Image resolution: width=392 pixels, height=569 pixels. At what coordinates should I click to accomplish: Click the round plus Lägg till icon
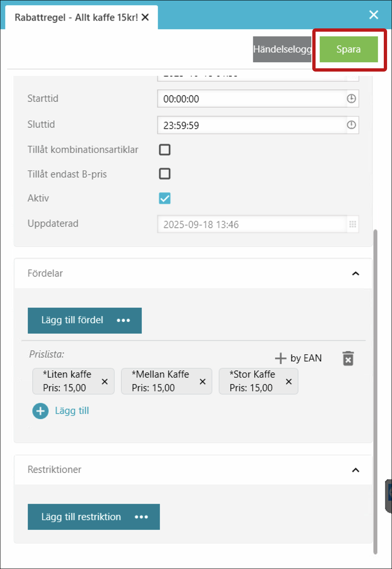coord(40,411)
